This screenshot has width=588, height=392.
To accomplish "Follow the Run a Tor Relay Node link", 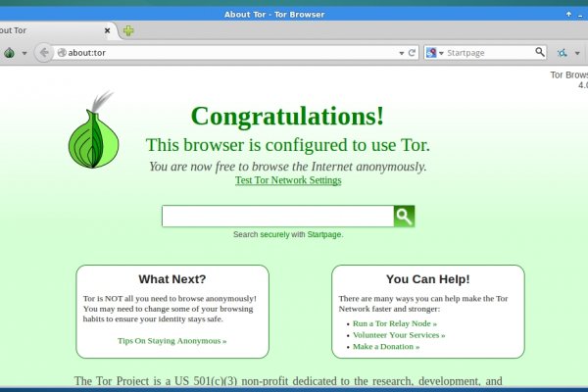I will coord(394,323).
